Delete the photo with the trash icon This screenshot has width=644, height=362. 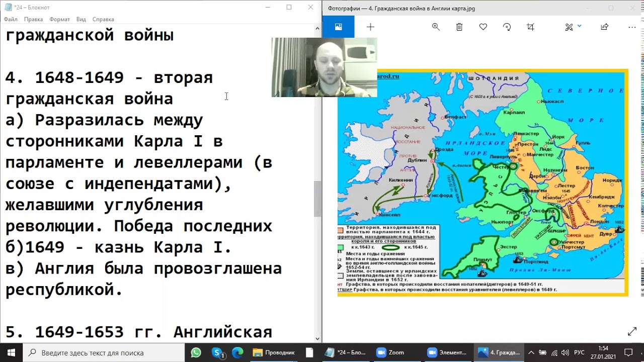[x=459, y=27]
